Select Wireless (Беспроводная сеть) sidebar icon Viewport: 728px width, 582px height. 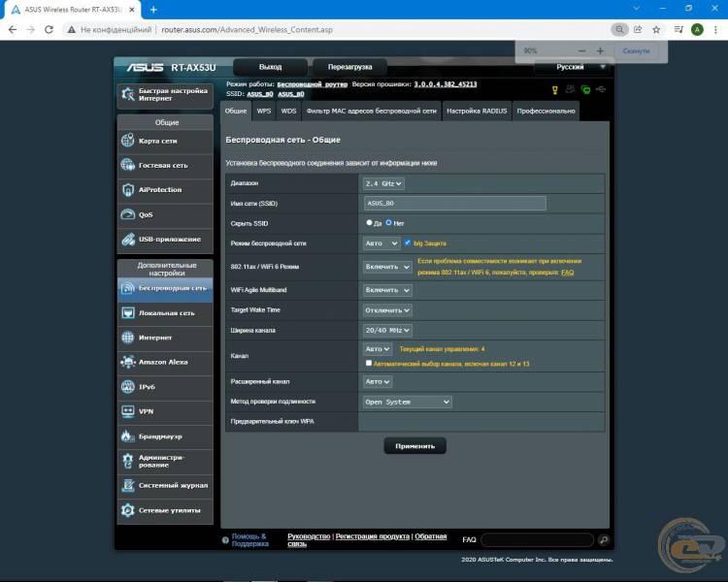(128, 288)
